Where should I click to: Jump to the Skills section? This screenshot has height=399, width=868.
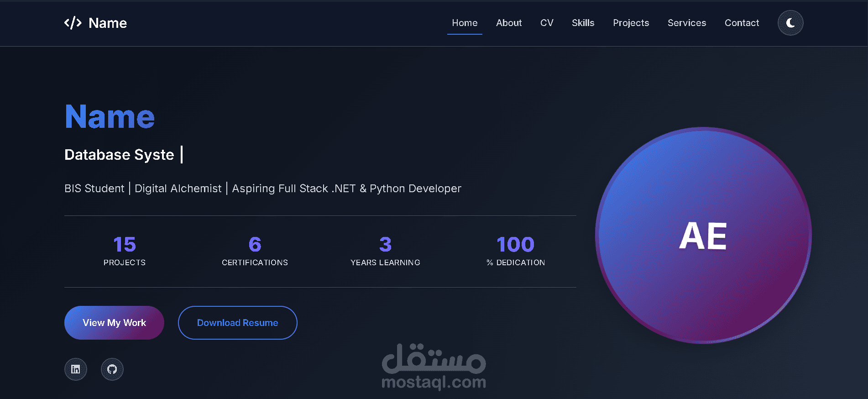click(x=583, y=23)
